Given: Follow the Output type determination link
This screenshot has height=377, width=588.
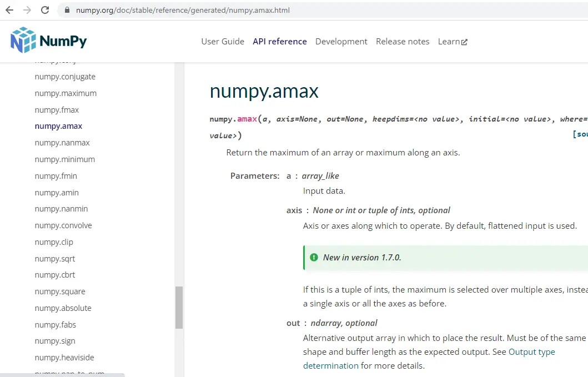Looking at the screenshot, I should point(532,352).
